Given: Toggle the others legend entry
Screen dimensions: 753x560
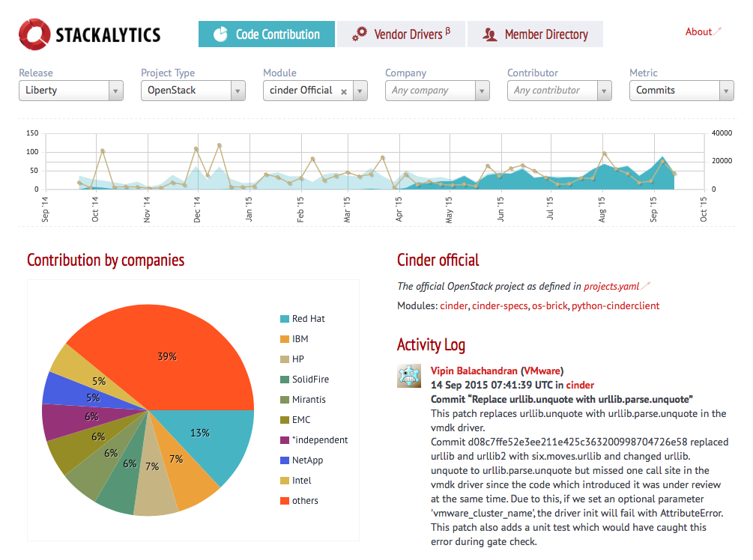Looking at the screenshot, I should pos(304,501).
